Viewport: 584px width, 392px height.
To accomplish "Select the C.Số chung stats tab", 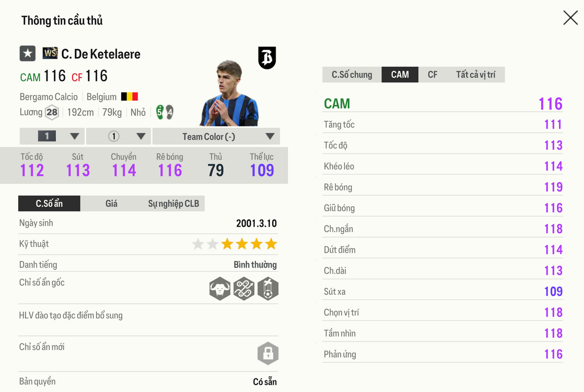I will pyautogui.click(x=352, y=75).
